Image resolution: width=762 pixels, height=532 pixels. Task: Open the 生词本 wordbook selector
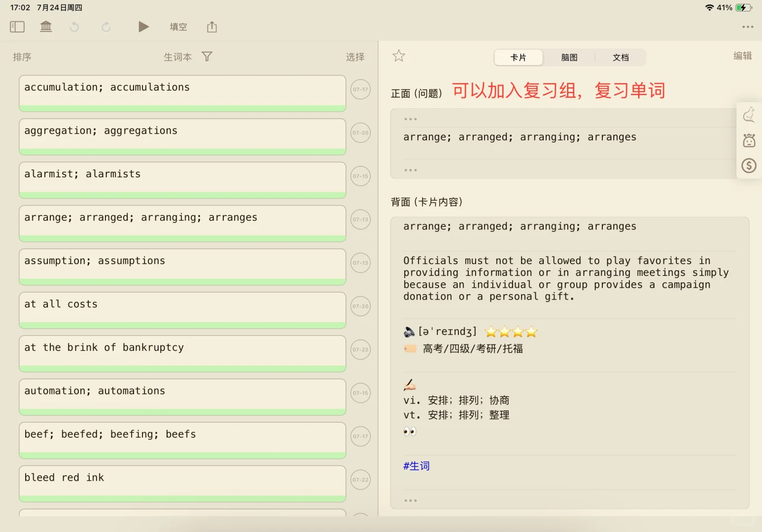(x=177, y=57)
